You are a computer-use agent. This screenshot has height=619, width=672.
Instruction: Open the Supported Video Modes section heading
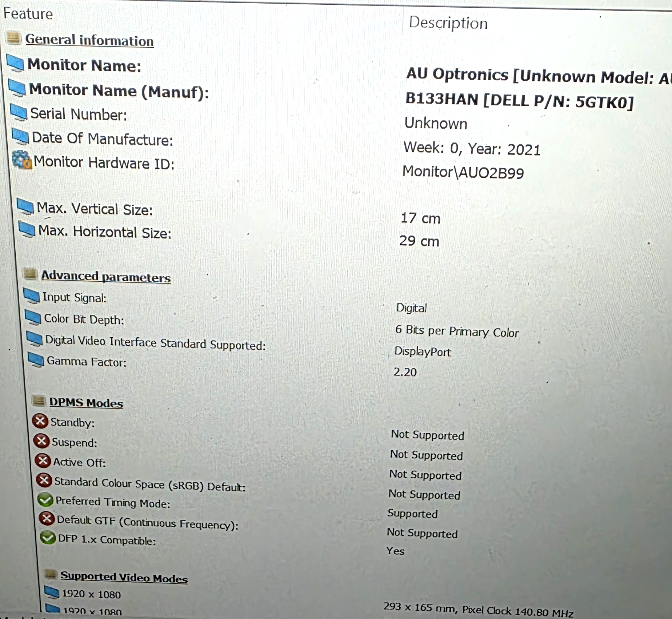(124, 577)
